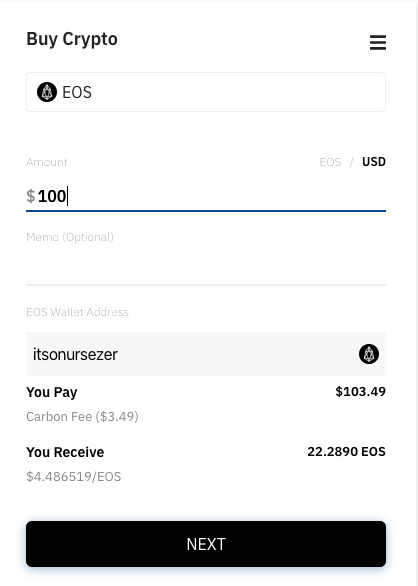This screenshot has height=586, width=418.
Task: Click the $4.486519/EOS exchange rate
Action: coord(74,476)
